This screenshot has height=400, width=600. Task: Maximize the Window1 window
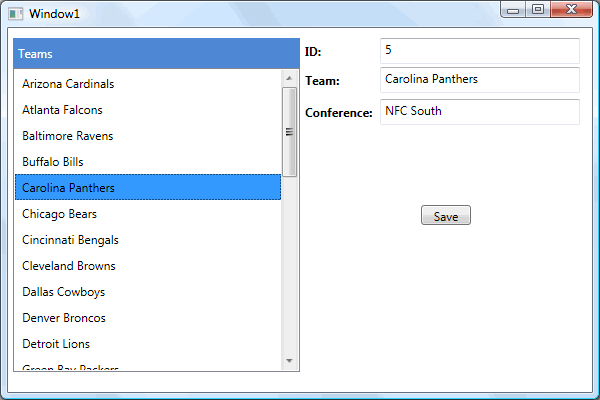pyautogui.click(x=538, y=9)
